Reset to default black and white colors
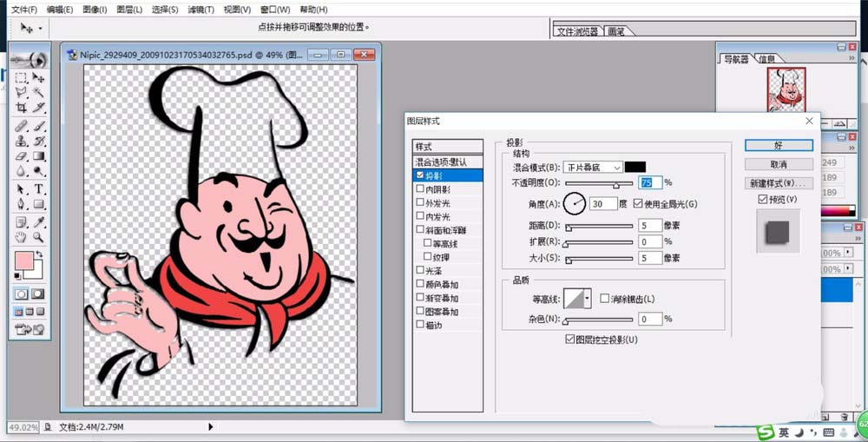Image resolution: width=868 pixels, height=442 pixels. [17, 275]
